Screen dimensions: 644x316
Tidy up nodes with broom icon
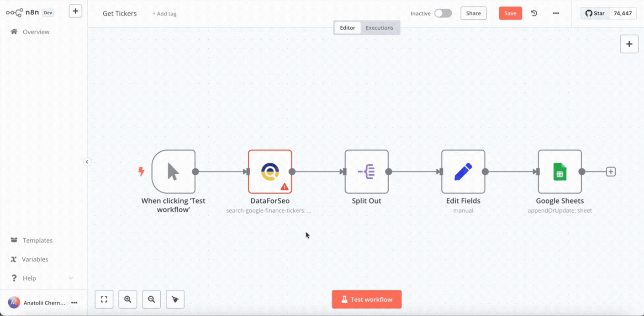tap(175, 300)
